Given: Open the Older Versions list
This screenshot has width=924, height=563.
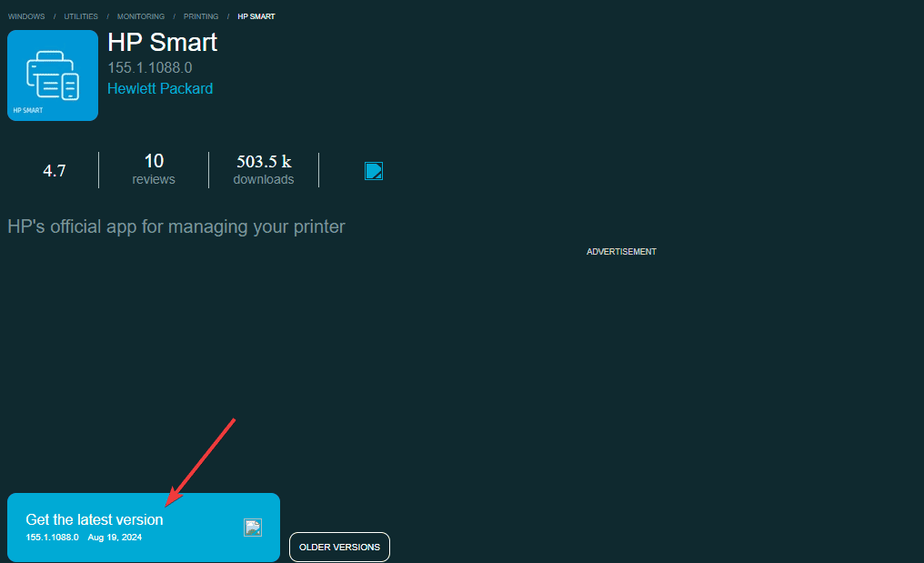Looking at the screenshot, I should [339, 547].
